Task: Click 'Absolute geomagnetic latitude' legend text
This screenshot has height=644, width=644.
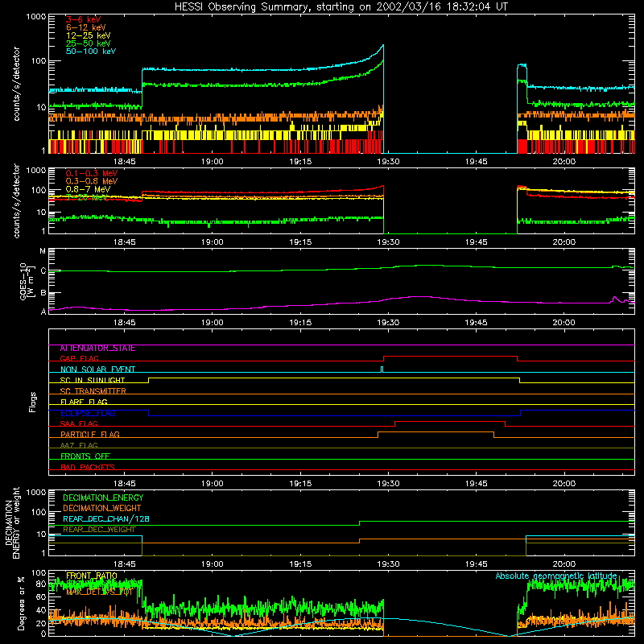Action: point(556,576)
